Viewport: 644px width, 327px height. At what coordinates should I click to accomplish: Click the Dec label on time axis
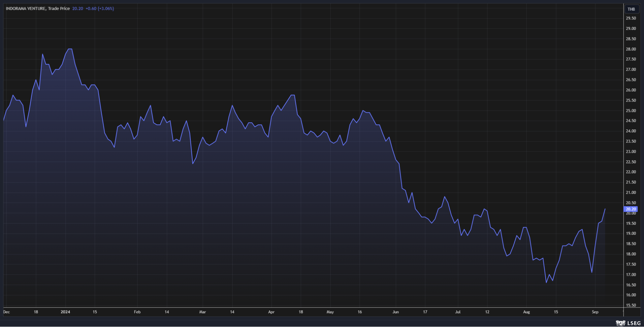point(6,312)
